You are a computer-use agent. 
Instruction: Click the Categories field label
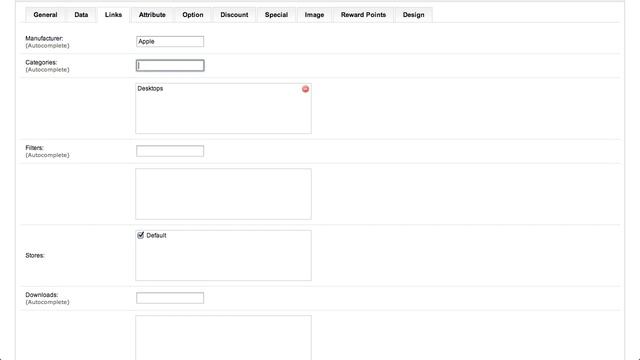pyautogui.click(x=41, y=62)
